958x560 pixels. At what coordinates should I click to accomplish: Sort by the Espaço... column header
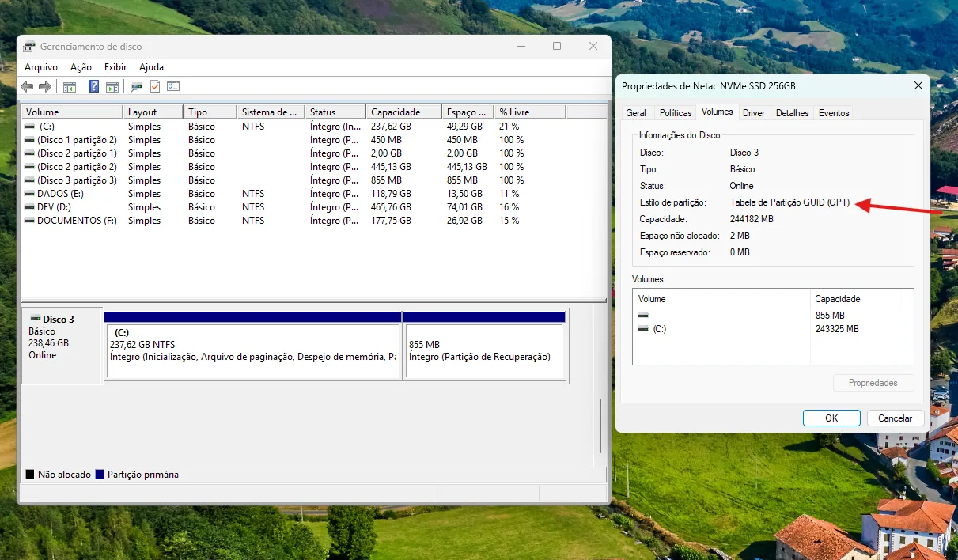[x=468, y=112]
